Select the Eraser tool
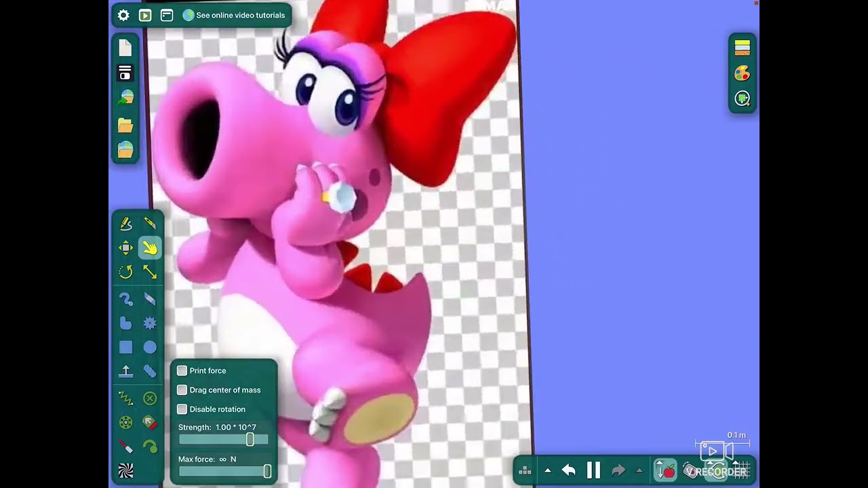 (150, 299)
